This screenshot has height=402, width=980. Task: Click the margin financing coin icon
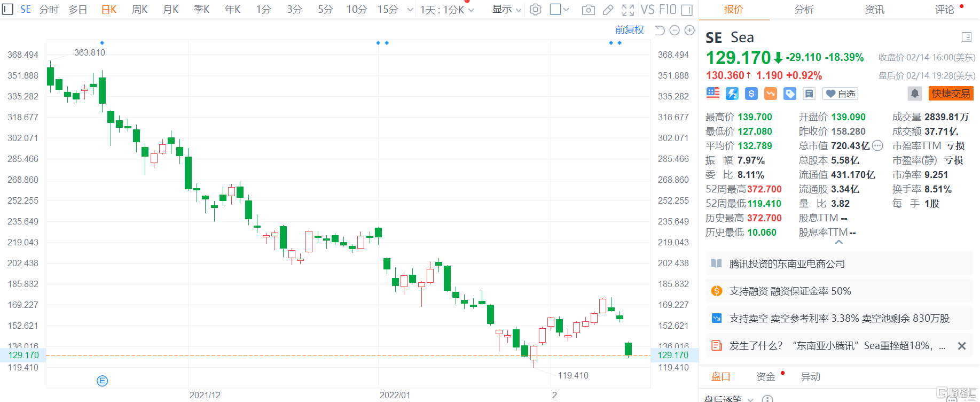[717, 291]
